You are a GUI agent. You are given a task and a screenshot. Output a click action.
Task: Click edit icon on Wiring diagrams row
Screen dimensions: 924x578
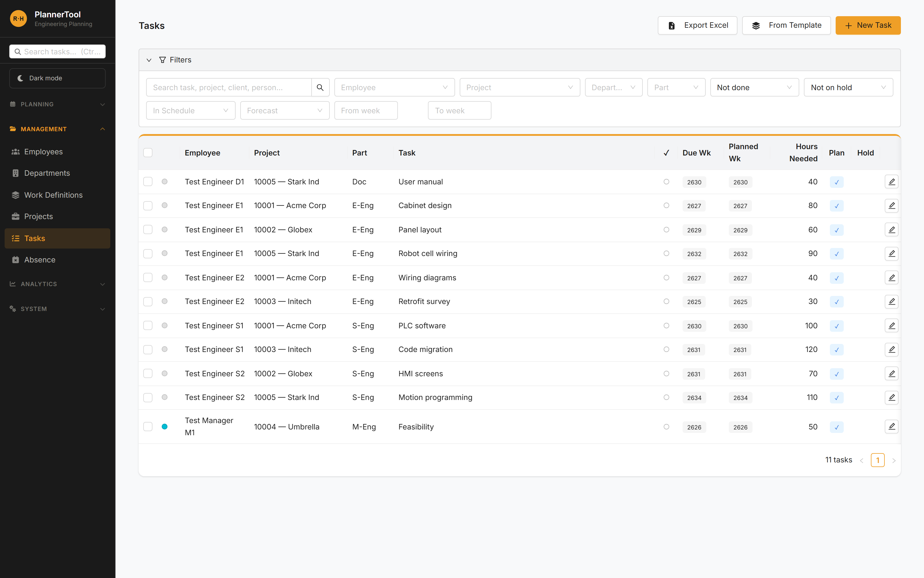(x=891, y=277)
